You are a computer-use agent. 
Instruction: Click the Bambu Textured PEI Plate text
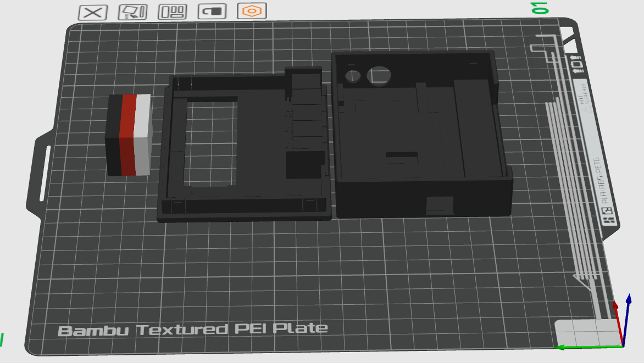click(x=192, y=329)
